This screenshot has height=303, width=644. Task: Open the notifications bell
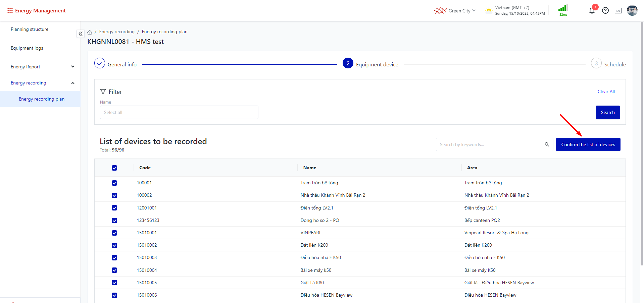point(592,11)
